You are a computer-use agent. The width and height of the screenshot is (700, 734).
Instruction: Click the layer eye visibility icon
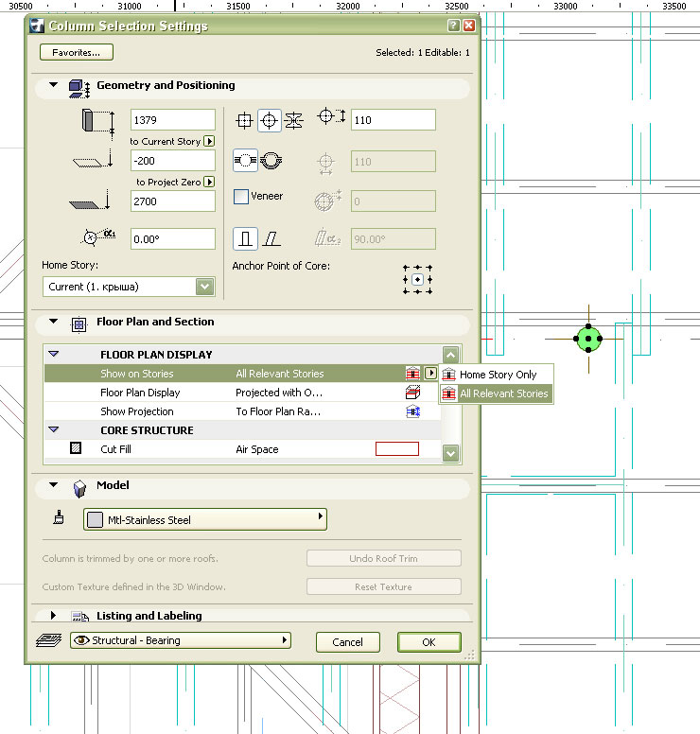[x=81, y=640]
